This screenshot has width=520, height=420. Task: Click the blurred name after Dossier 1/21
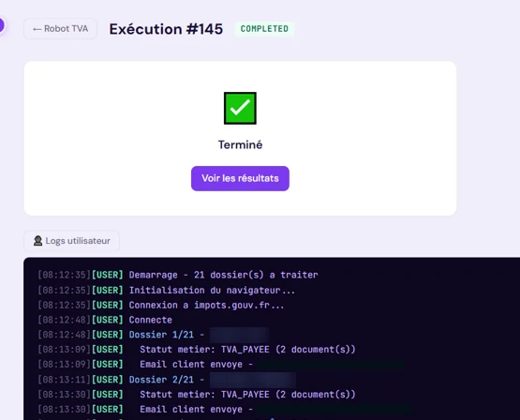click(240, 335)
